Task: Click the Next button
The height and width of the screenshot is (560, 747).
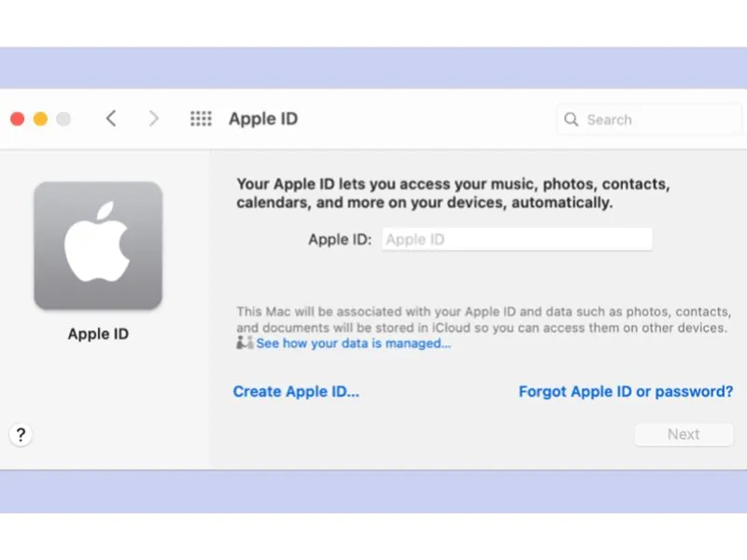Action: tap(684, 434)
